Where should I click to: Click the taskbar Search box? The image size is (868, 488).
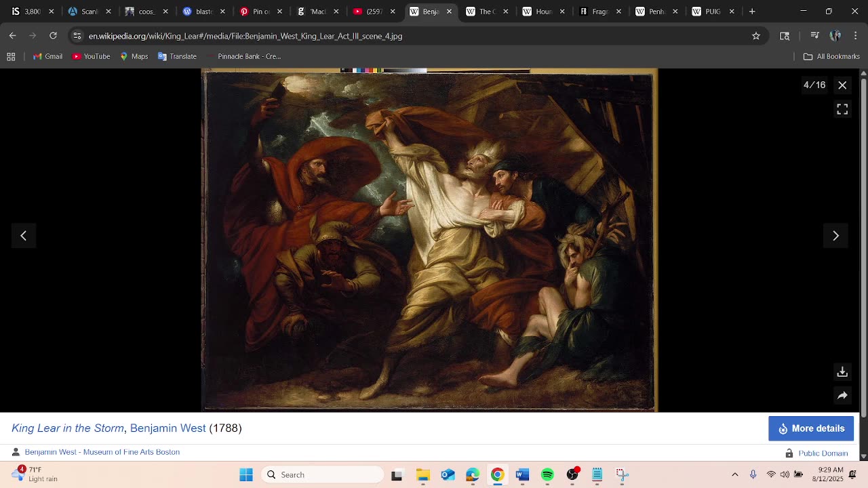323,475
